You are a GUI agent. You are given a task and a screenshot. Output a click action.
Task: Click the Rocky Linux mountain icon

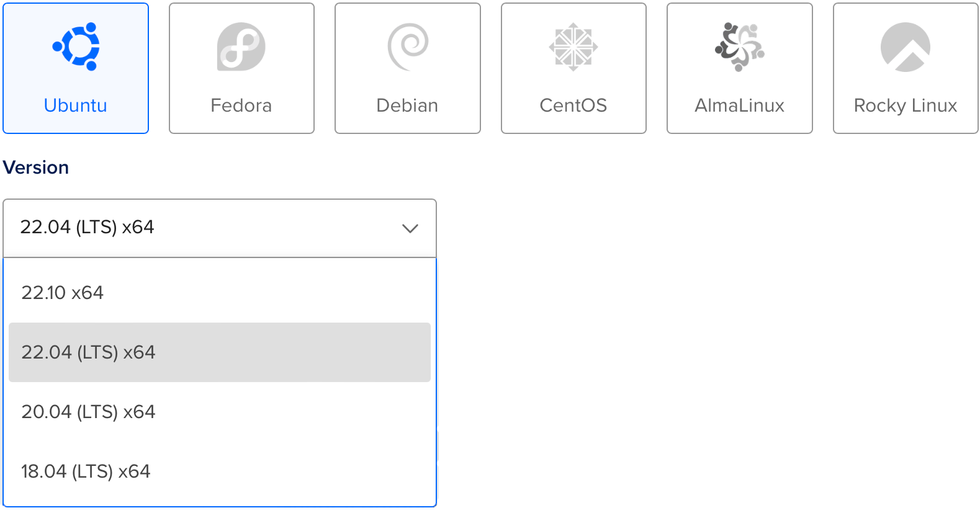click(904, 46)
